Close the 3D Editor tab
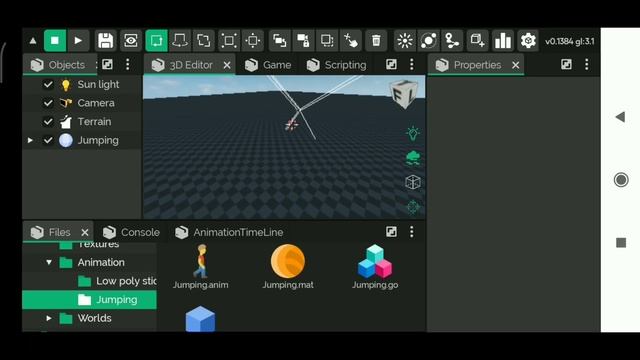Viewport: 640px width, 360px height. coord(227,65)
